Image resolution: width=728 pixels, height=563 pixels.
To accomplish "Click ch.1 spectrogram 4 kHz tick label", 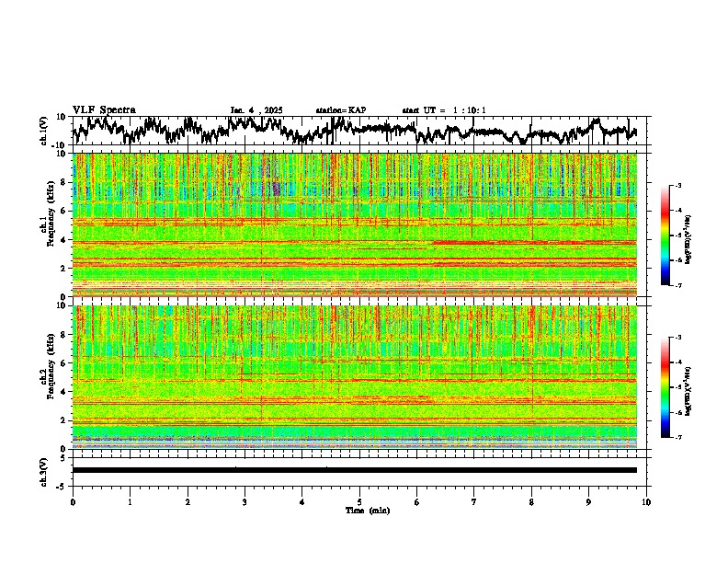I will [65, 240].
